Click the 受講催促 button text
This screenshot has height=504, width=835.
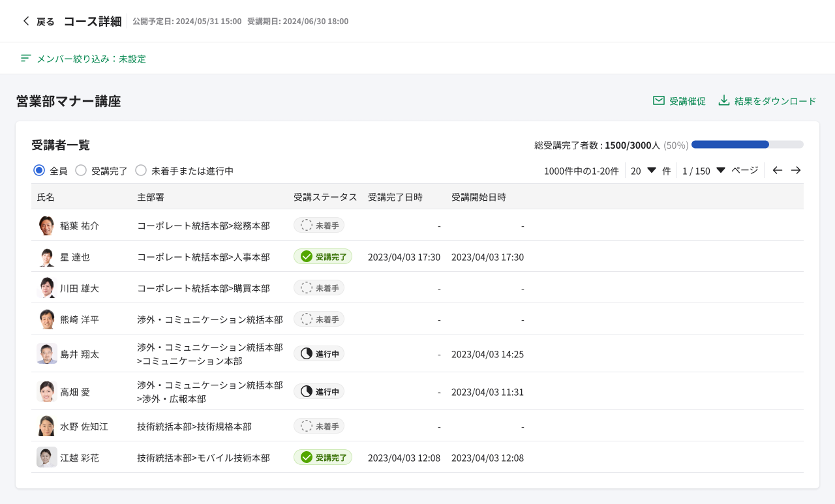click(688, 101)
